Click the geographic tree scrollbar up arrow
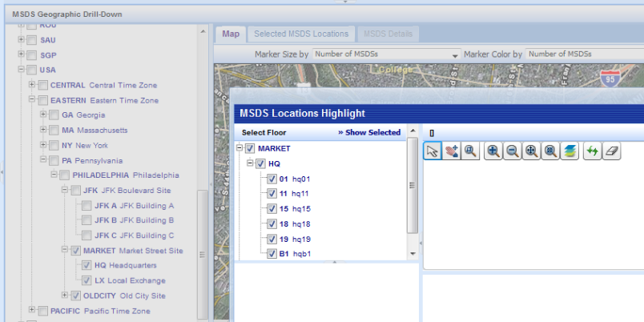 (x=203, y=30)
